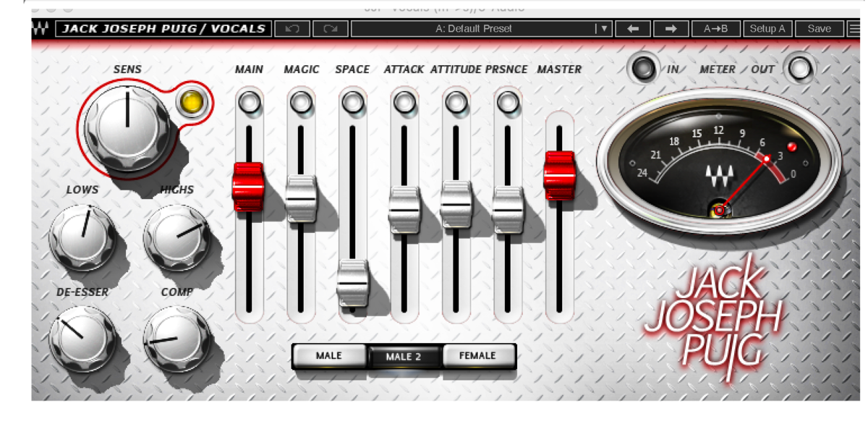Select the FEMALE voice type
Screen dimensions: 868x432
478,356
